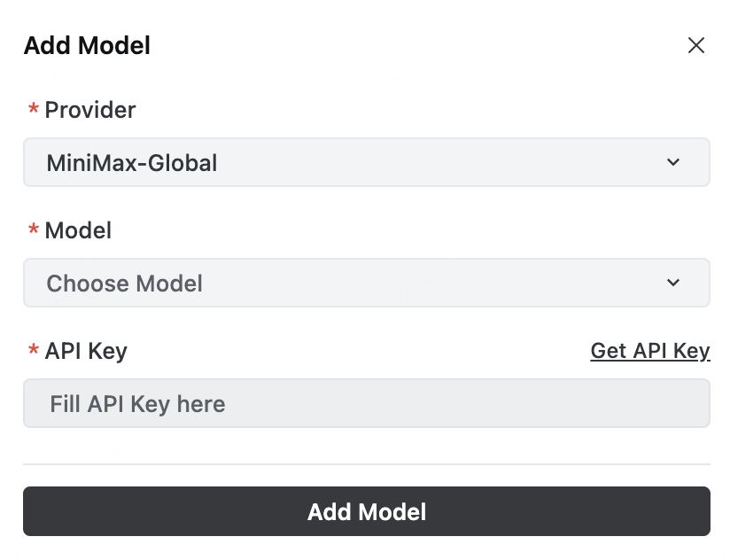
Task: Click the Add Model dialog title
Action: click(x=87, y=46)
